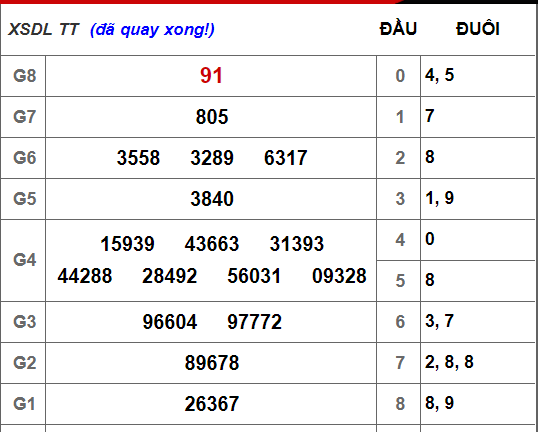Click the G6 number 6317
Screen dimensions: 541x432
pos(285,158)
